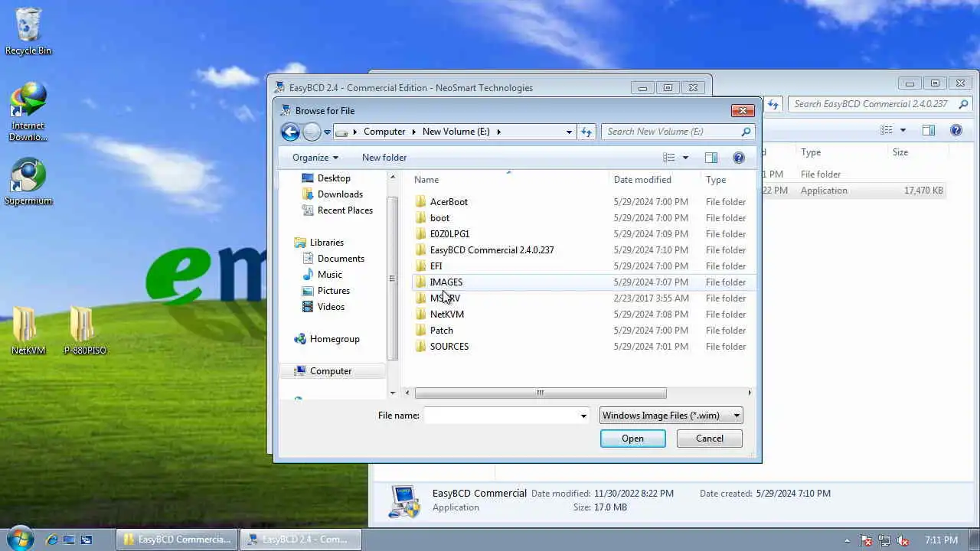Click the Cancel button
Viewport: 980px width, 551px height.
[710, 439]
